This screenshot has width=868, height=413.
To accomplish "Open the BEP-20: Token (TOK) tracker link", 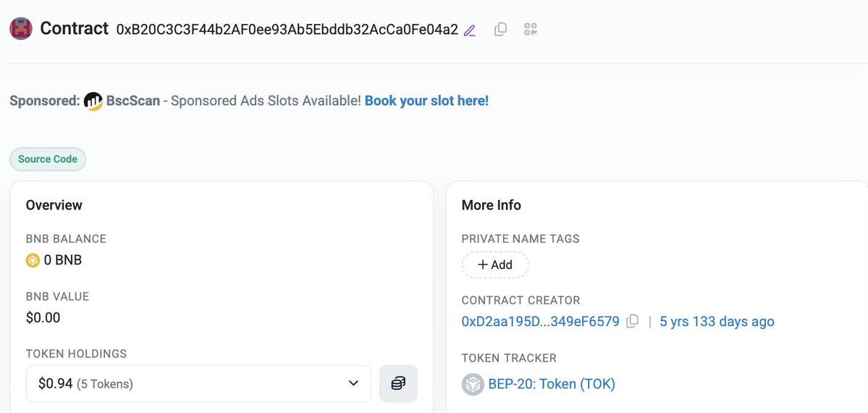I will click(552, 384).
